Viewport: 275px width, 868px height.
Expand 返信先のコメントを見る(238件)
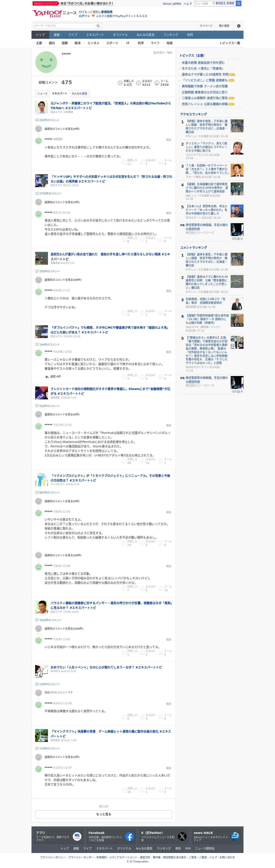(64, 628)
